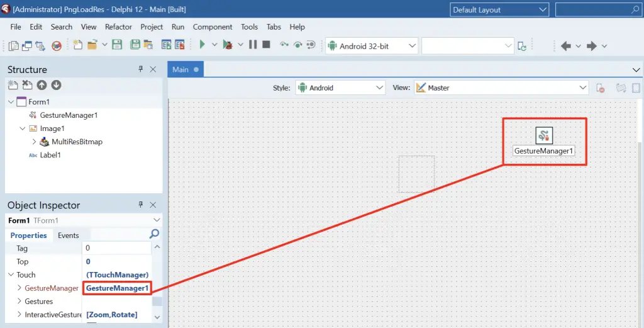Viewport: 644px width, 328px height.
Task: Open the Form1 TForm1 instance selector dropdown
Action: coord(157,220)
